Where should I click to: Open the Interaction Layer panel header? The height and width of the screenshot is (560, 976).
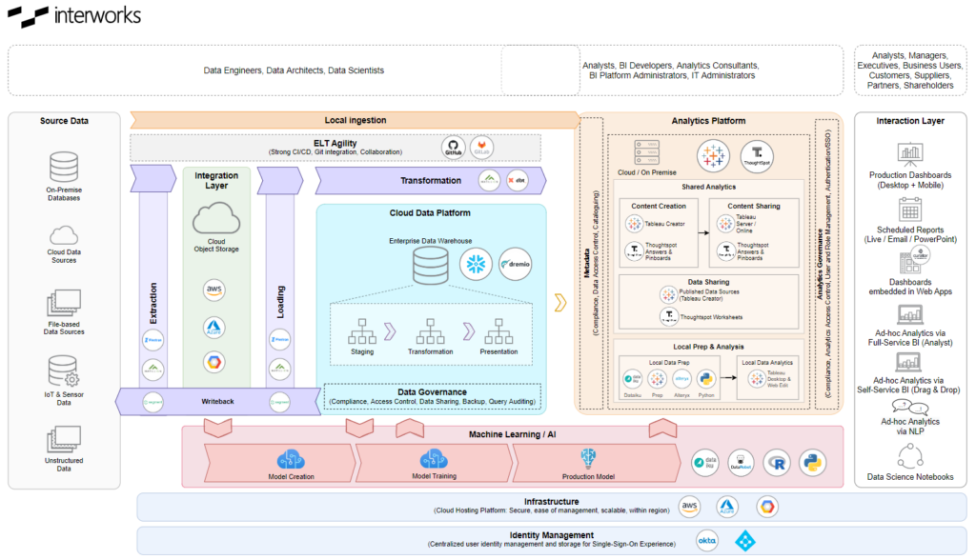(910, 121)
